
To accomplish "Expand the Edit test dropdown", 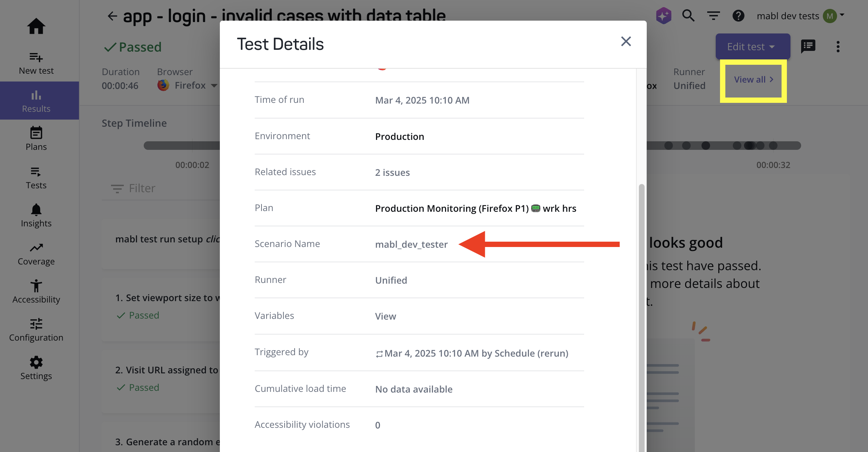I will tap(753, 46).
